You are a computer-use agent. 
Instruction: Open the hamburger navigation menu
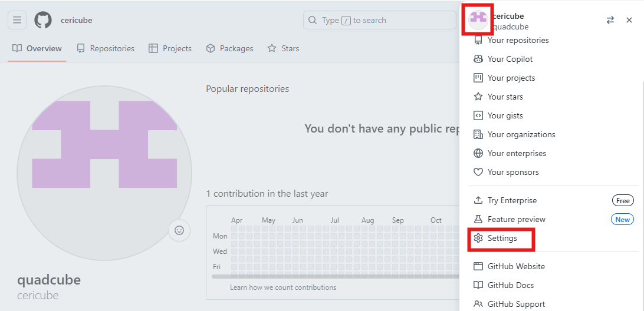[17, 20]
